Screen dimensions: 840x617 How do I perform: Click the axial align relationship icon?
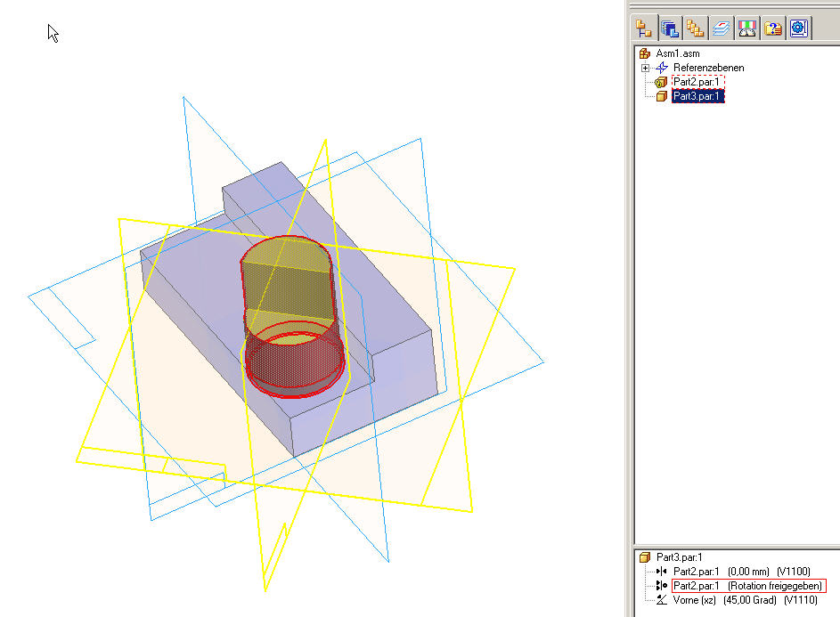pyautogui.click(x=662, y=586)
